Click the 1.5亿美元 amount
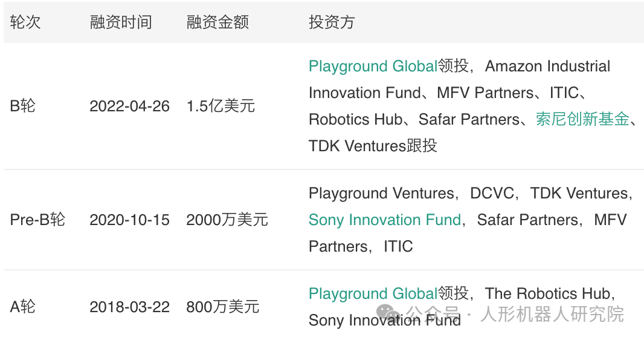Screen dimensions: 644x340 [221, 106]
